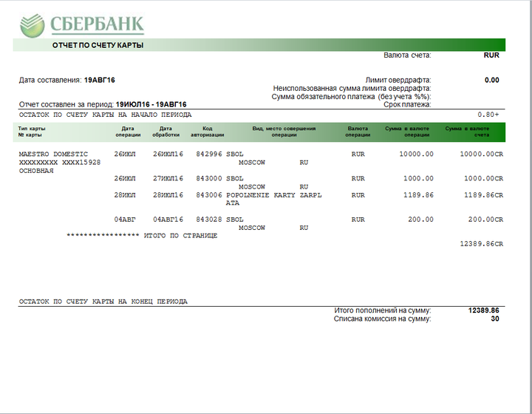The height and width of the screenshot is (414, 532).
Task: Select the RUR account currency value
Action: coord(491,55)
